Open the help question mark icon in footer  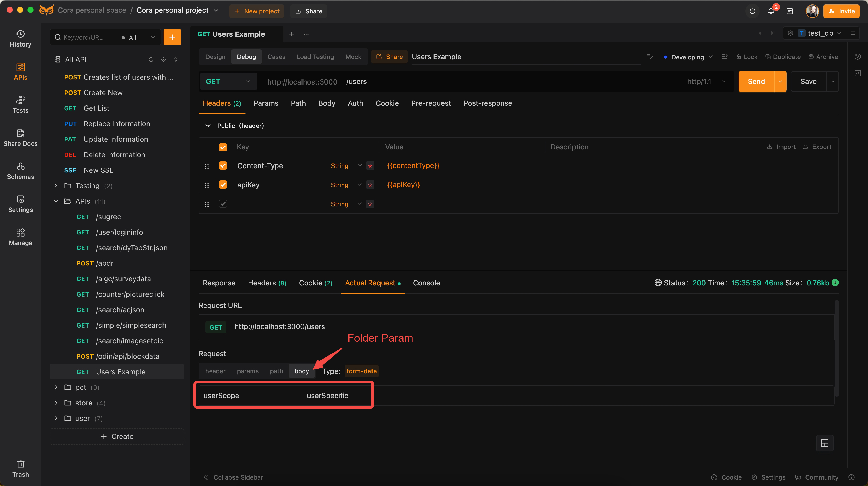pyautogui.click(x=851, y=477)
